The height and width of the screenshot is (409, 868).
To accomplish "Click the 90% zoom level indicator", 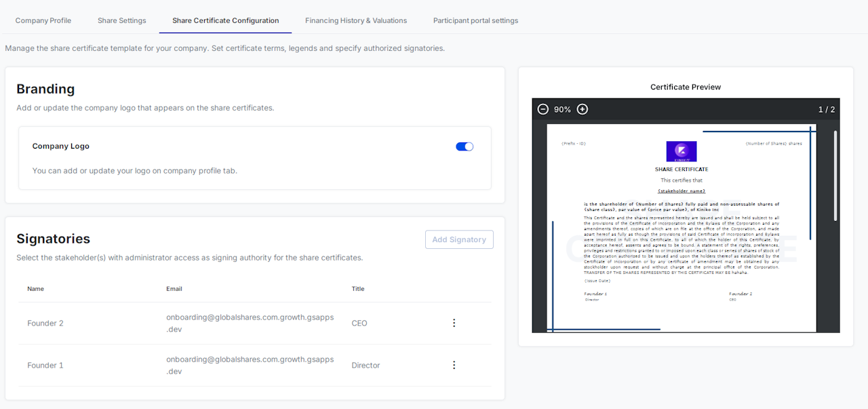I will 563,109.
